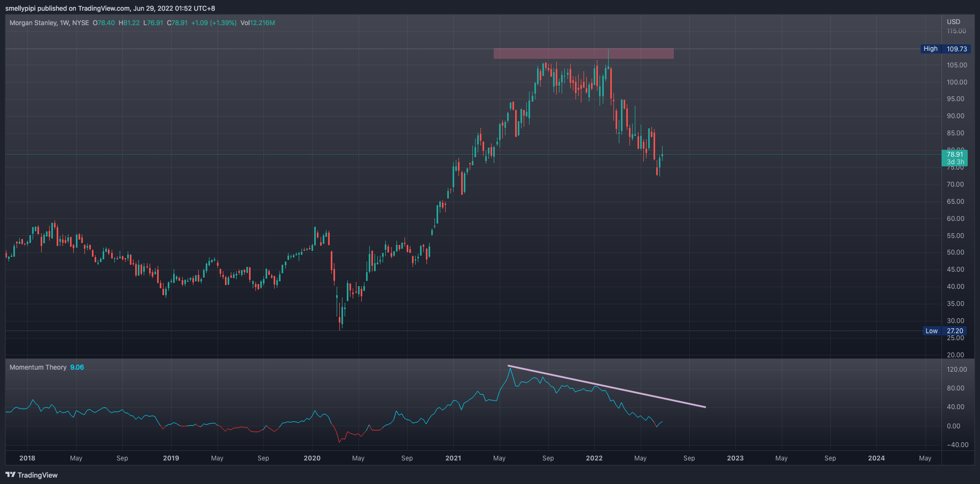Click the 80.00 Momentum axis label

955,388
